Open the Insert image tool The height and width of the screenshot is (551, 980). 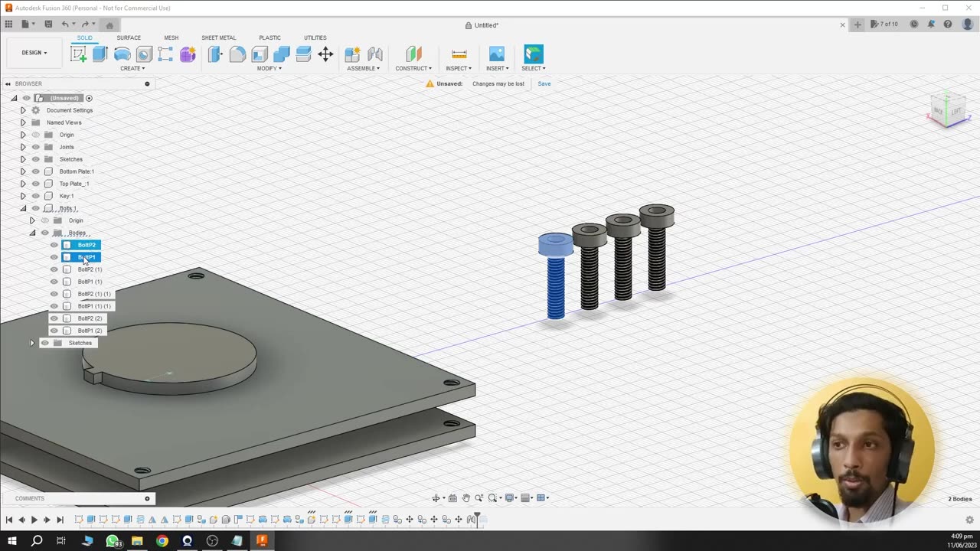(x=497, y=54)
